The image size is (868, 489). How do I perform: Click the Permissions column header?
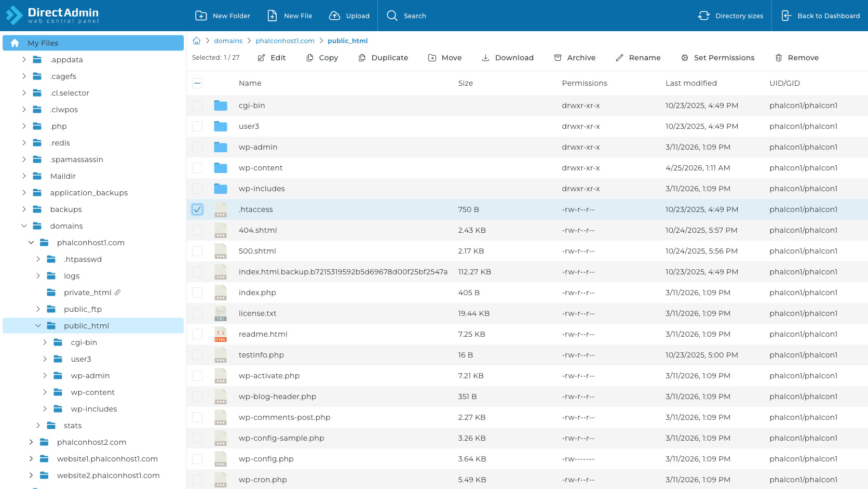coord(585,83)
